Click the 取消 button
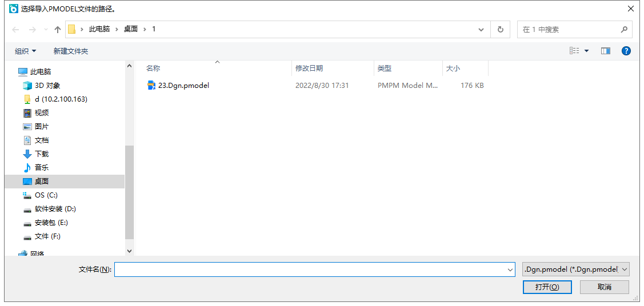 (605, 287)
